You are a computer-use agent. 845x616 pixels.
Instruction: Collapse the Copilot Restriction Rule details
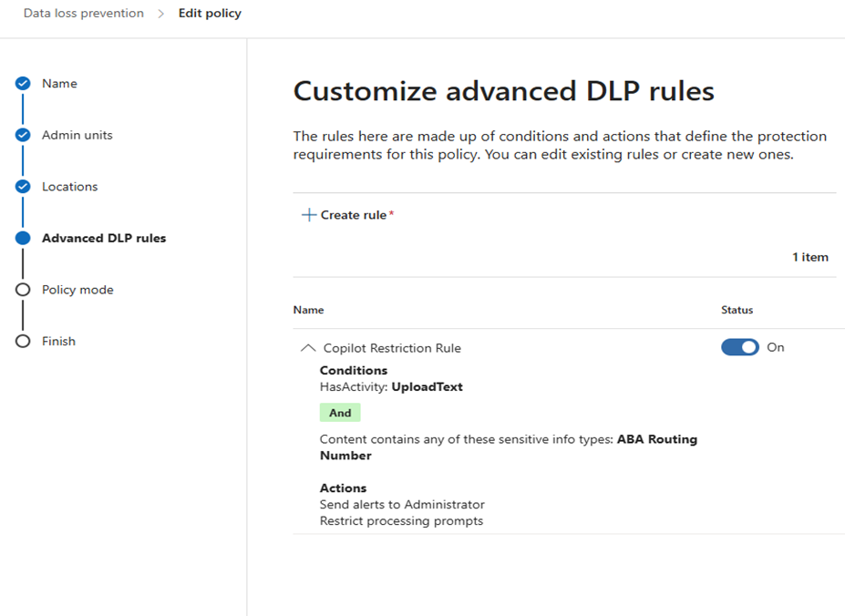[308, 348]
